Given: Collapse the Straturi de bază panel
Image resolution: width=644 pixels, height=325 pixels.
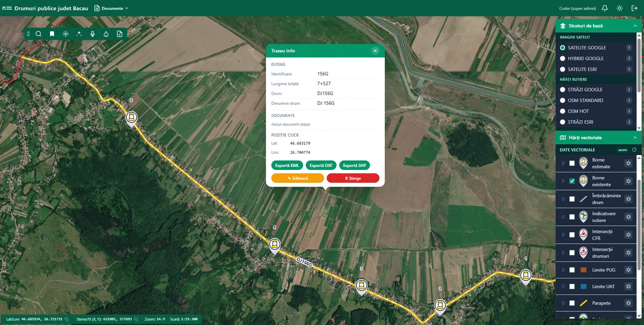Looking at the screenshot, I should pyautogui.click(x=635, y=26).
